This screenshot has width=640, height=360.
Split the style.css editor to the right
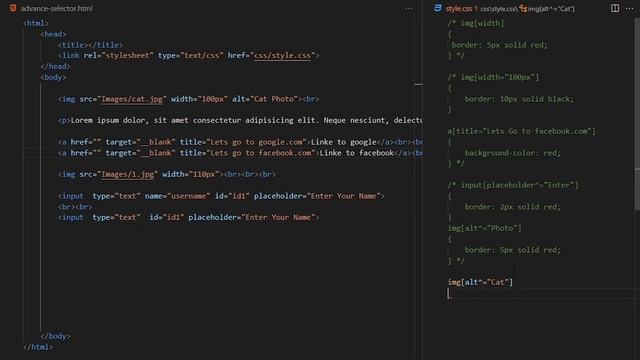615,8
